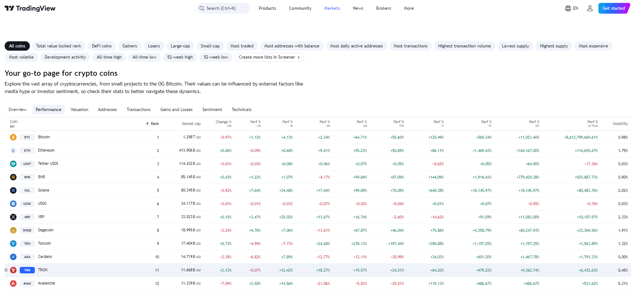Image resolution: width=644 pixels, height=291 pixels.
Task: Click the DOGE ticker badge
Action: click(x=27, y=230)
